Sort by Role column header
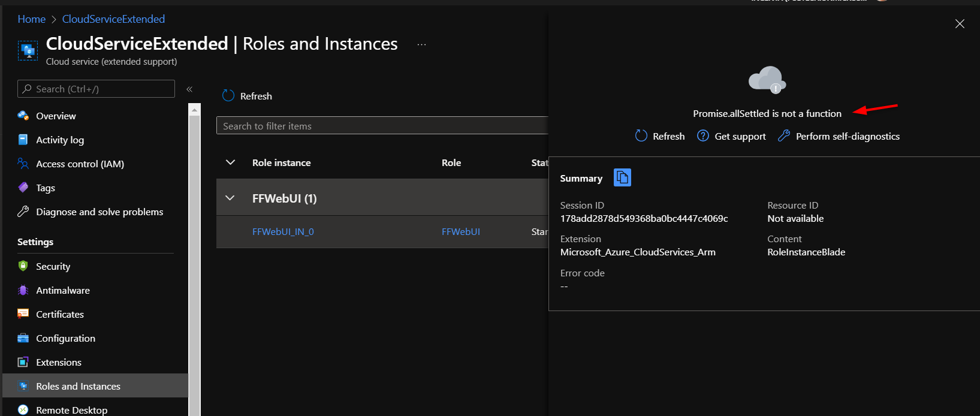980x416 pixels. (x=451, y=162)
